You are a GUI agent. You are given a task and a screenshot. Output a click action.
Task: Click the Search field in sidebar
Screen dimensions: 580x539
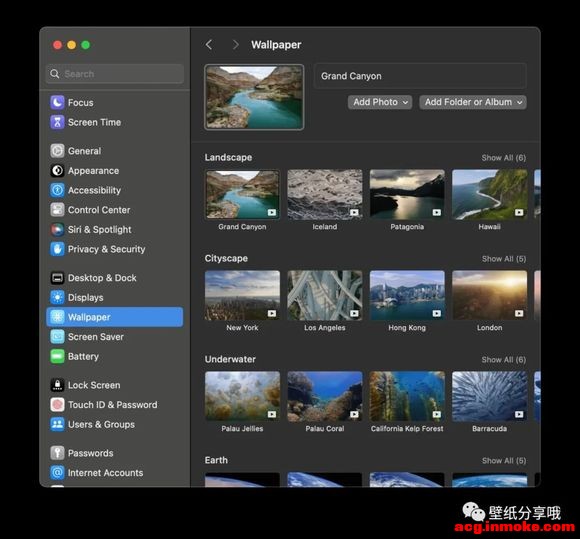click(x=115, y=74)
